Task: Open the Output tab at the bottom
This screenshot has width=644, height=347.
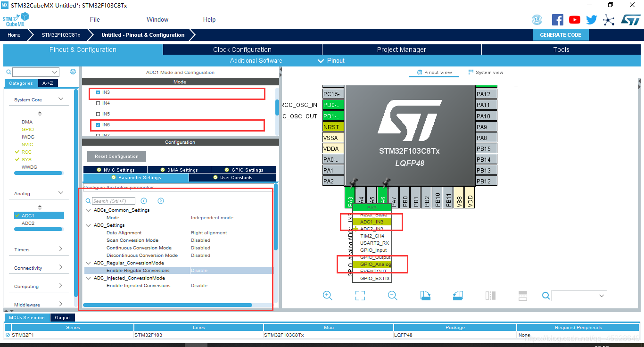Action: click(x=62, y=317)
